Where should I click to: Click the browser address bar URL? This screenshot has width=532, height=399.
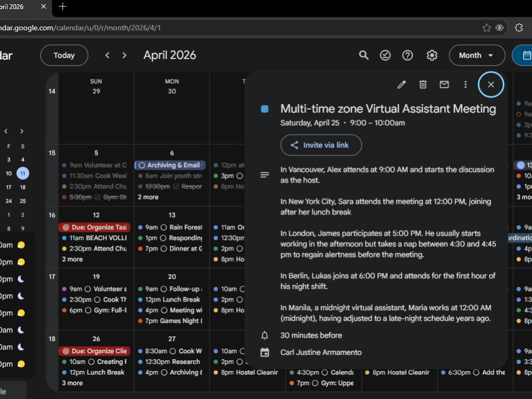tap(80, 28)
